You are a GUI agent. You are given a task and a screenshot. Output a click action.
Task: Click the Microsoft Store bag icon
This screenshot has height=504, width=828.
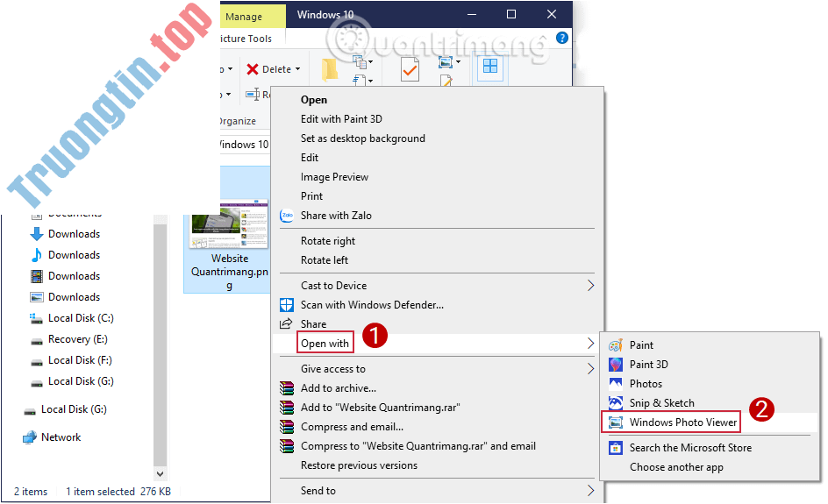click(x=616, y=448)
